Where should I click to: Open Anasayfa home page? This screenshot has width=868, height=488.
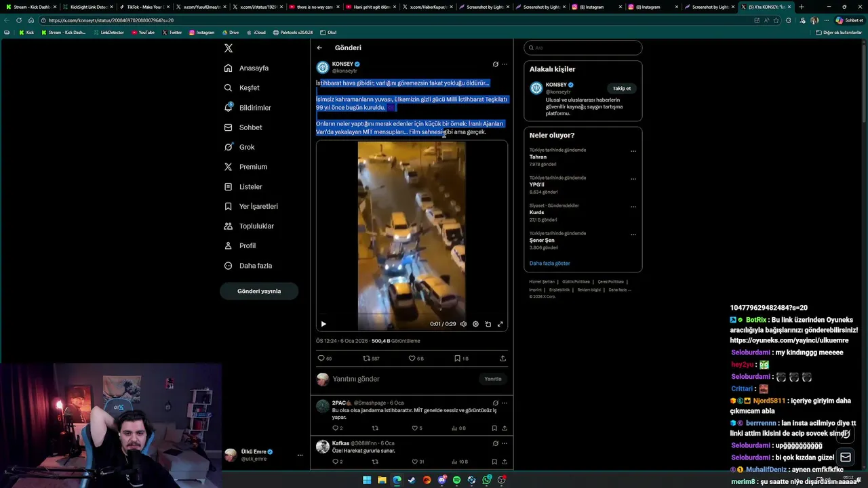click(247, 68)
